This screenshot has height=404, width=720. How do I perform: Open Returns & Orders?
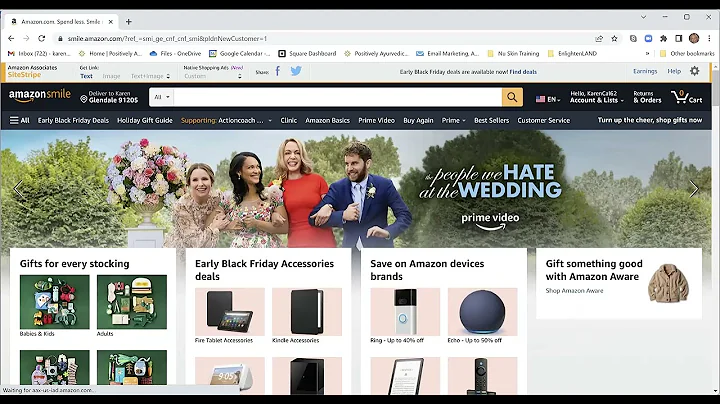[647, 97]
